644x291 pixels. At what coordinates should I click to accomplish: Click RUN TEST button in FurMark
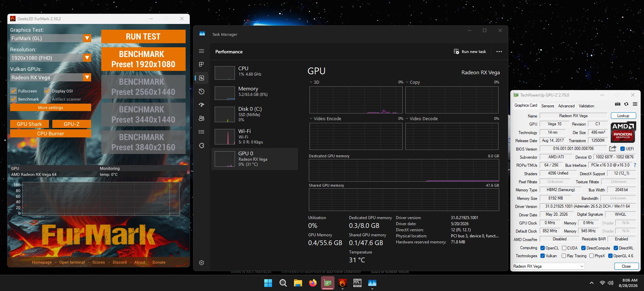(143, 36)
